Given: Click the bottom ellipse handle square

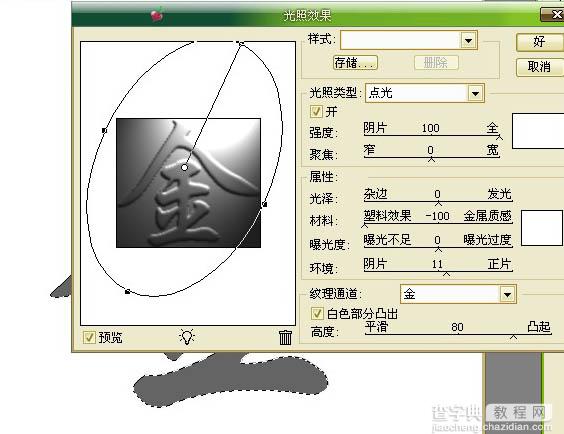Looking at the screenshot, I should 127,292.
